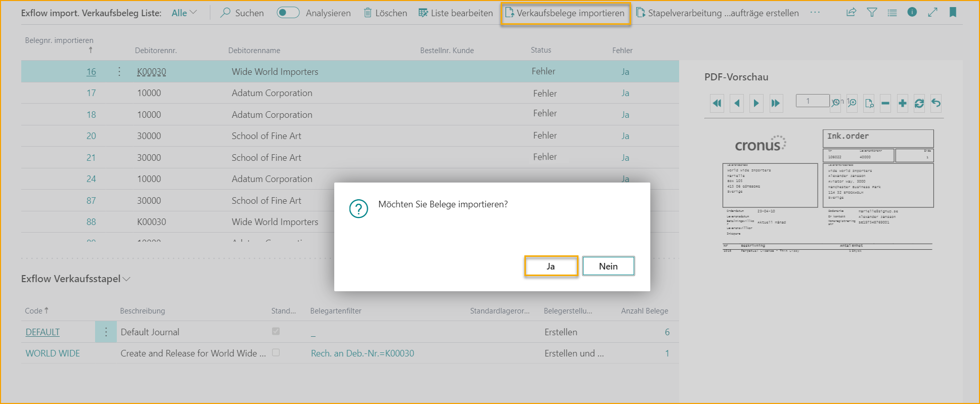The height and width of the screenshot is (404, 980).
Task: Click Nein to cancel import
Action: pos(608,266)
